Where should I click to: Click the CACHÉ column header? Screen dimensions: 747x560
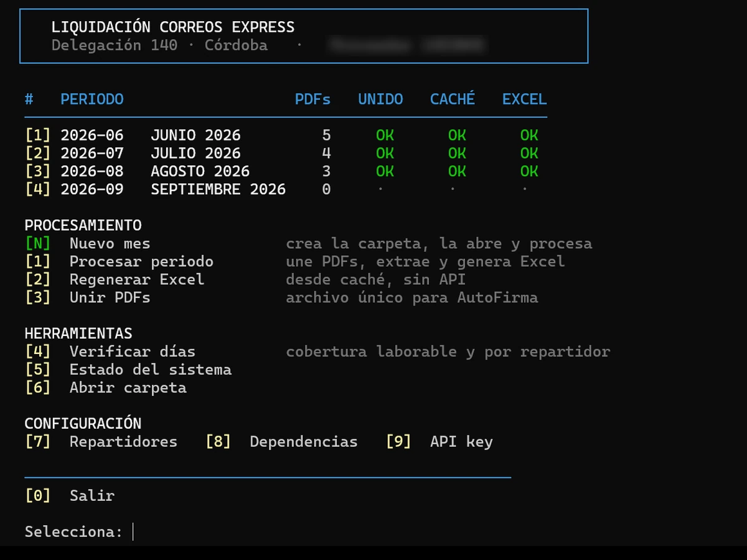pos(453,99)
